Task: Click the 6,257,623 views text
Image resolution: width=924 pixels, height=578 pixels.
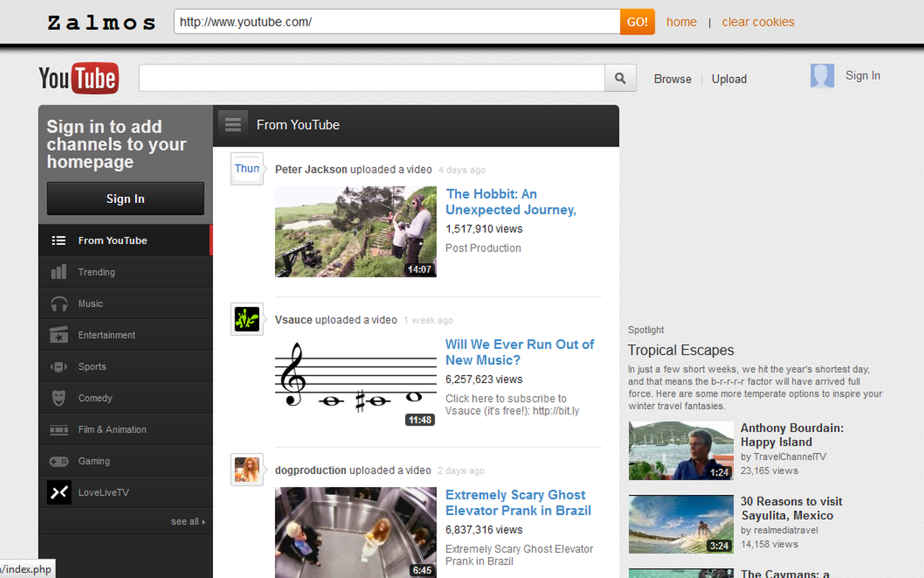Action: click(484, 379)
